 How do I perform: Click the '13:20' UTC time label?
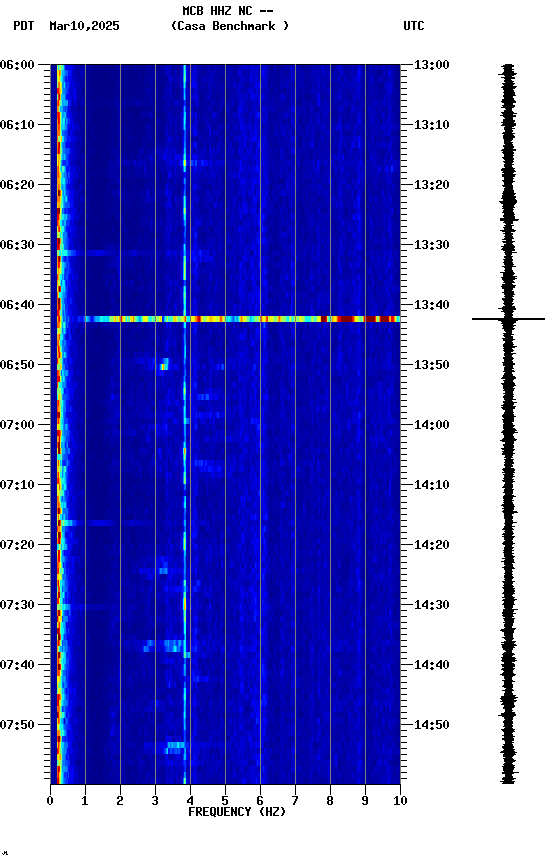pyautogui.click(x=432, y=185)
